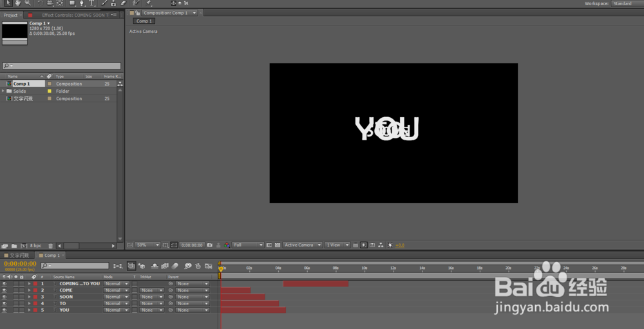The width and height of the screenshot is (644, 329).
Task: Open TrkMat dropdown for COME layer
Action: (151, 290)
